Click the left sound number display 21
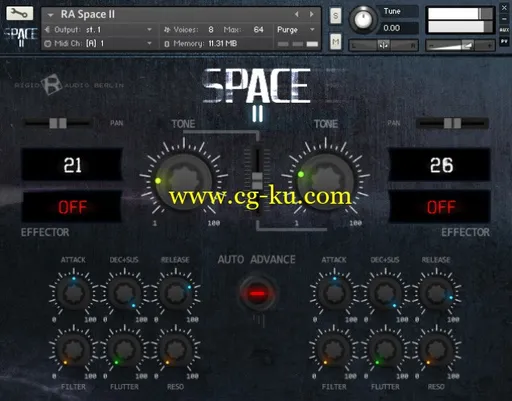Viewport: 512px width, 401px height. [72, 165]
